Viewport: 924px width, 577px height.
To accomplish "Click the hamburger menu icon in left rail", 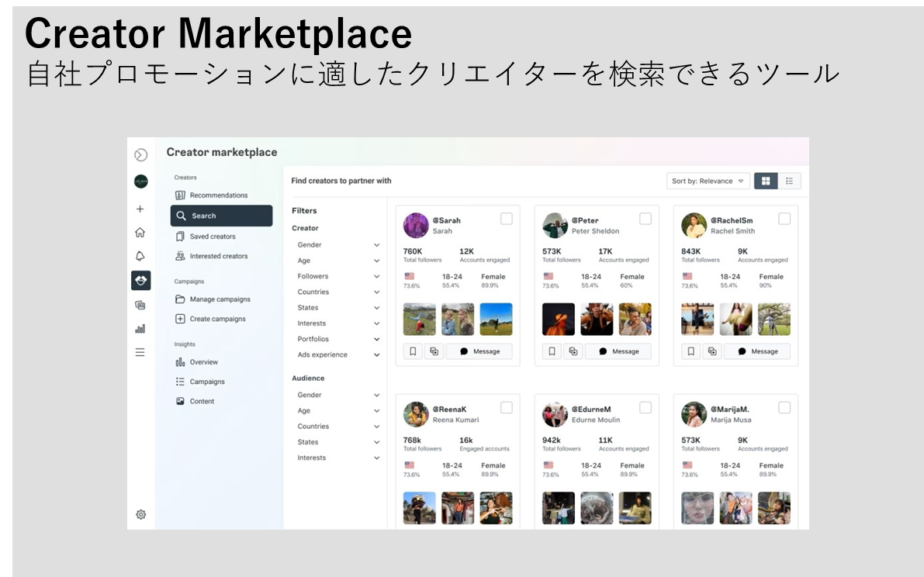I will coord(140,352).
